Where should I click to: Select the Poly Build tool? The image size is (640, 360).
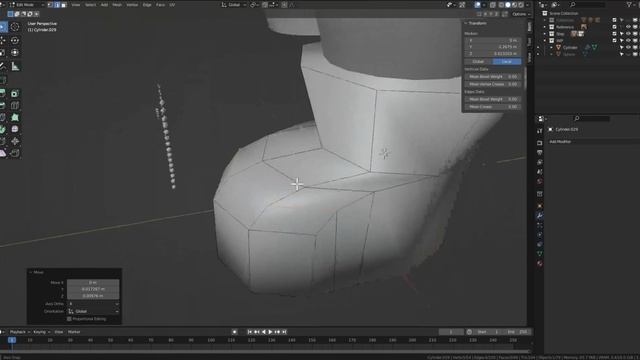pyautogui.click(x=15, y=117)
